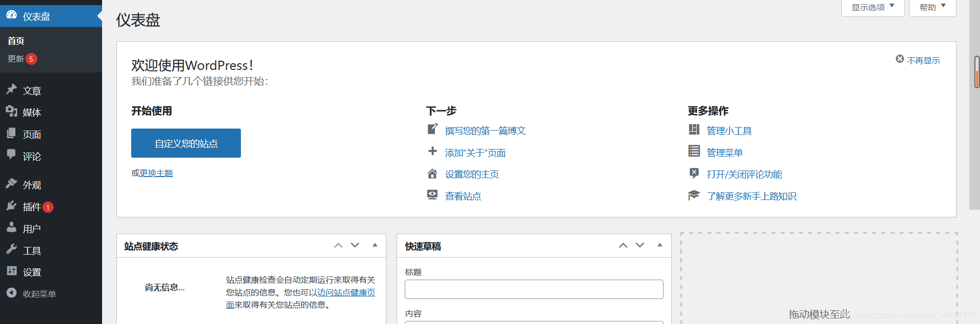Click the user silhouette icon beside 用户
The width and height of the screenshot is (980, 324).
[x=11, y=228]
